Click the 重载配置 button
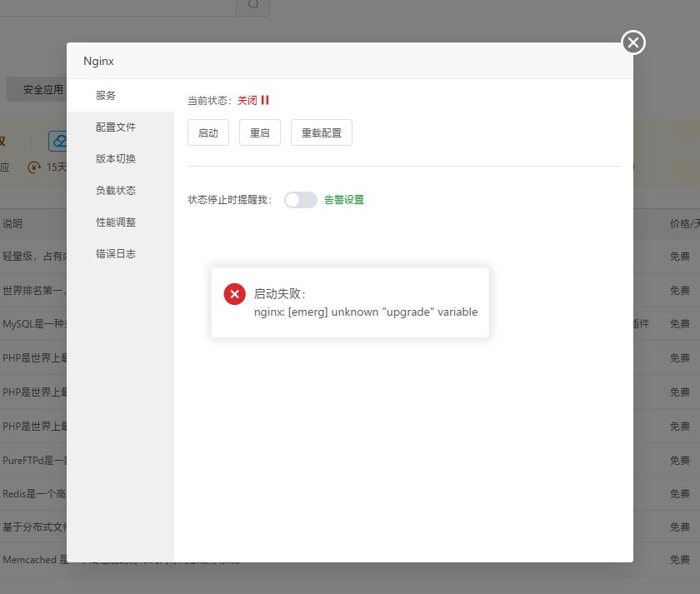Image resolution: width=700 pixels, height=594 pixels. click(x=322, y=132)
